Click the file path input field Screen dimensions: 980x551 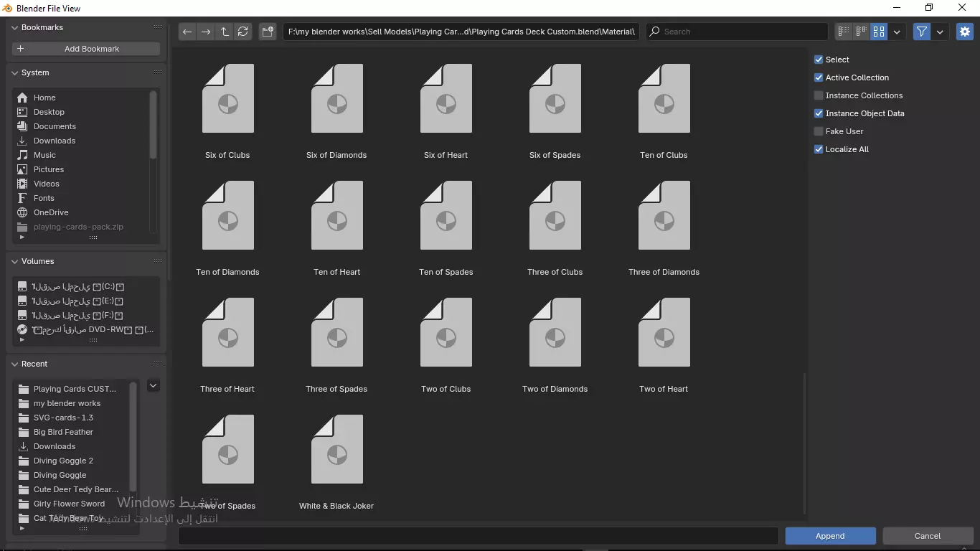click(461, 32)
